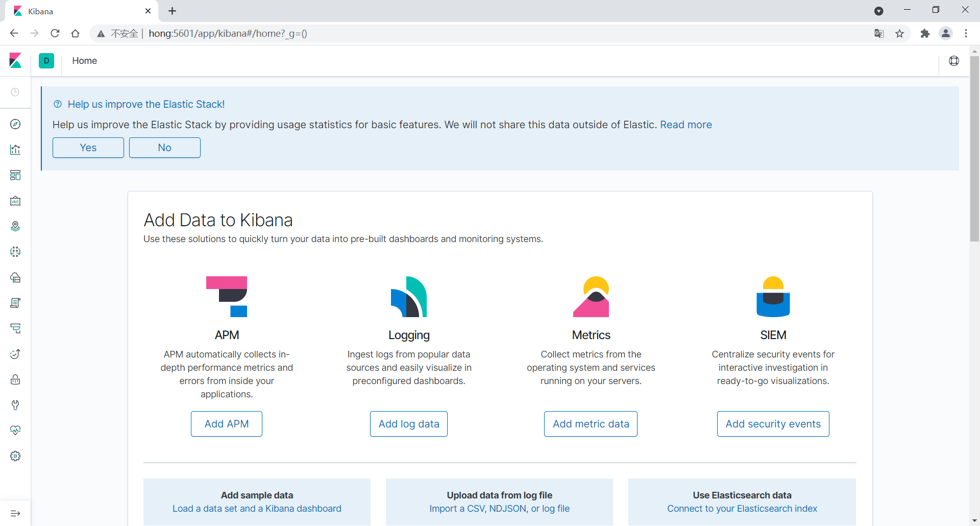
Task: Open the Chrome profile avatar
Action: point(946,33)
